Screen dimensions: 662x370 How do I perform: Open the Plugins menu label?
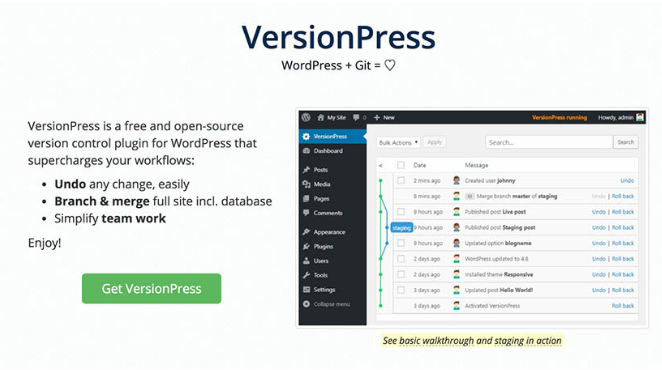click(x=323, y=246)
